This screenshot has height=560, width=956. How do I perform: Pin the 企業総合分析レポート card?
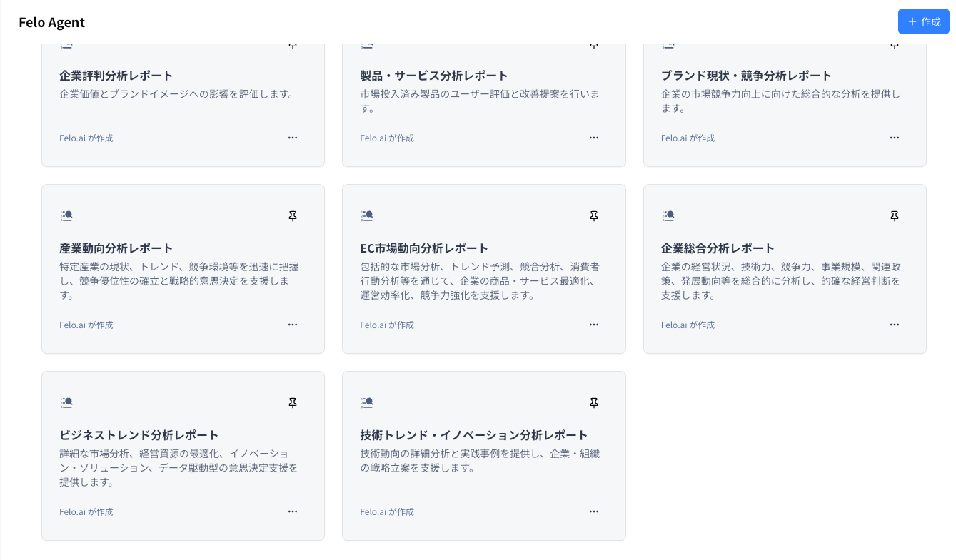point(895,215)
